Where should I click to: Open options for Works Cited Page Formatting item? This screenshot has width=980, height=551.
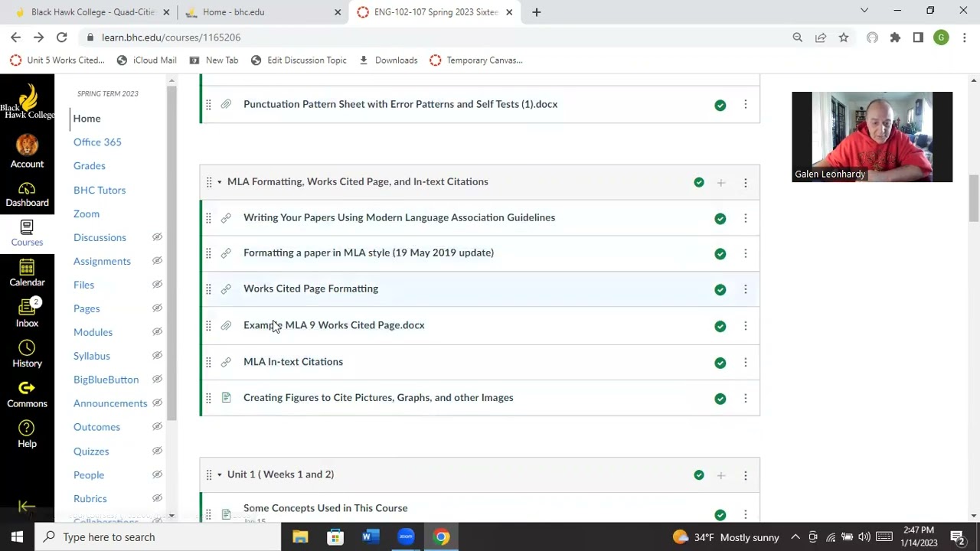point(745,289)
